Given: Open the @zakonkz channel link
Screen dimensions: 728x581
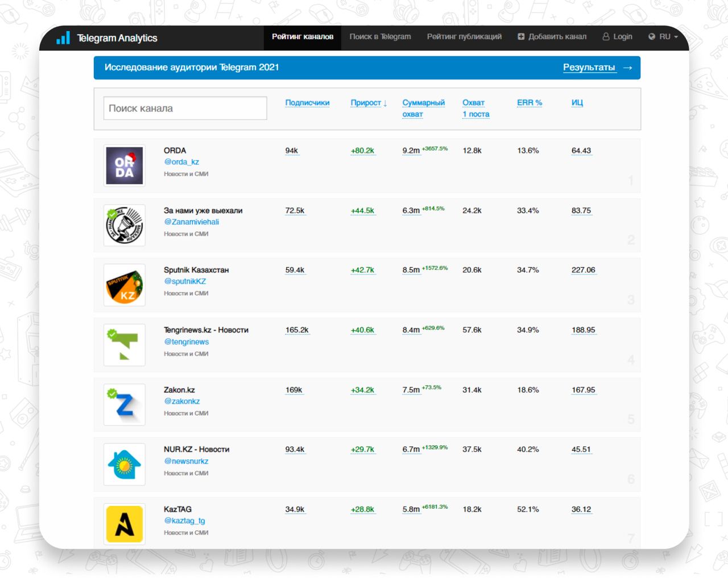Looking at the screenshot, I should pyautogui.click(x=182, y=401).
